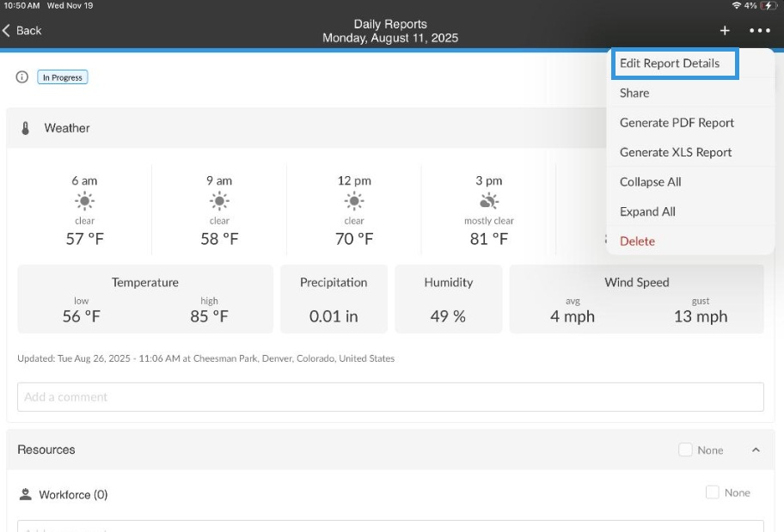Check the Workforce None checkbox

coord(712,492)
